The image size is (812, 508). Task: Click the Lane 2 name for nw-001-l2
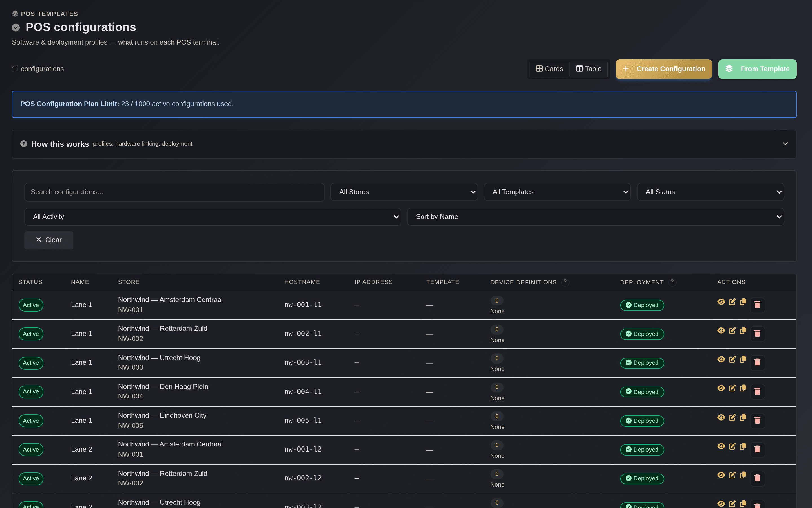pyautogui.click(x=81, y=450)
